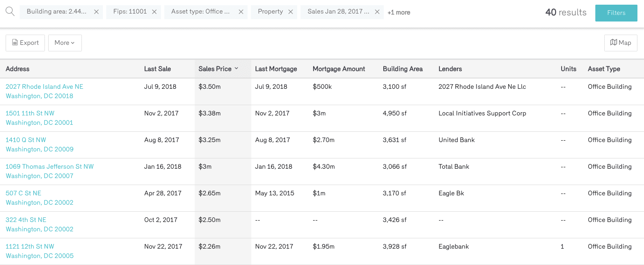Open the 322 4th St NE listing
644x265 pixels.
(x=26, y=220)
